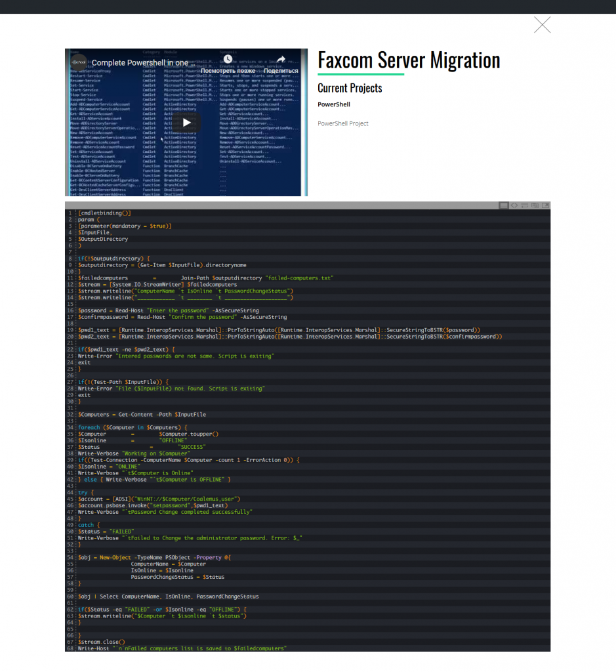The height and width of the screenshot is (672, 616).
Task: Click the copy code icon in the code toolbar
Action: (x=535, y=205)
